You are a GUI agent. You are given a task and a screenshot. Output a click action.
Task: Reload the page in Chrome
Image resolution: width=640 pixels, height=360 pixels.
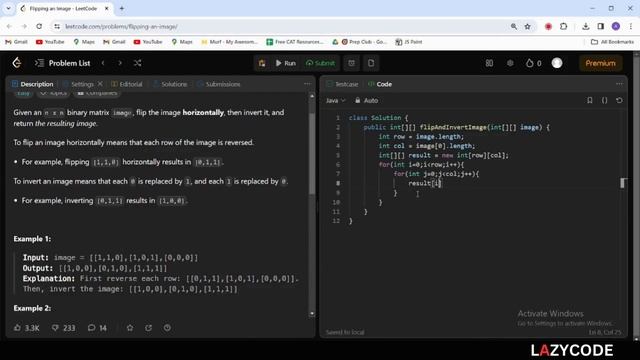tap(39, 27)
